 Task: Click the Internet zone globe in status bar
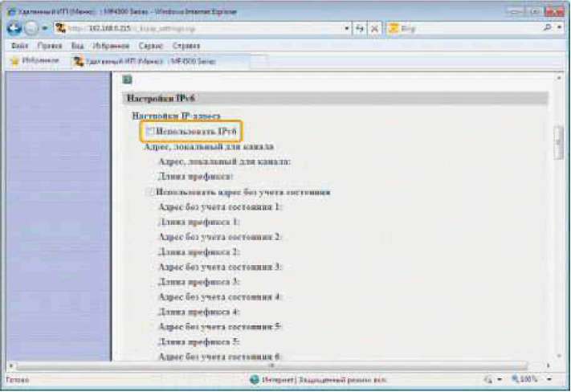pos(254,378)
